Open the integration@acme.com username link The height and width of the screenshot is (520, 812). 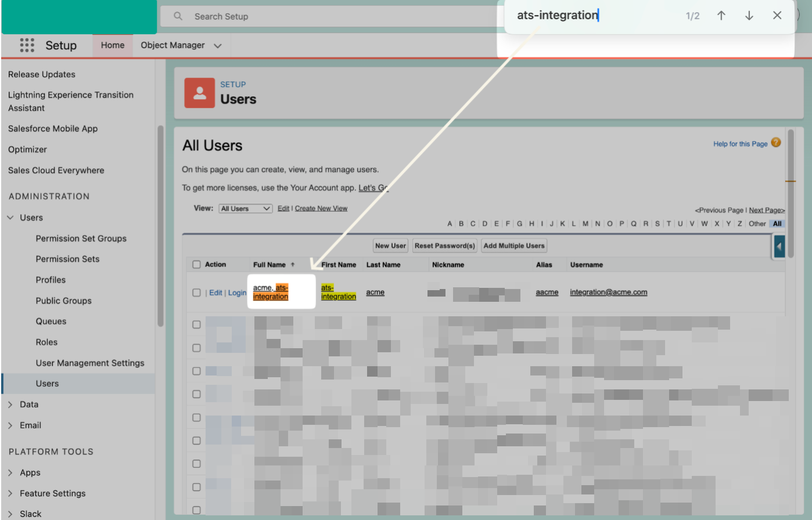(x=609, y=292)
